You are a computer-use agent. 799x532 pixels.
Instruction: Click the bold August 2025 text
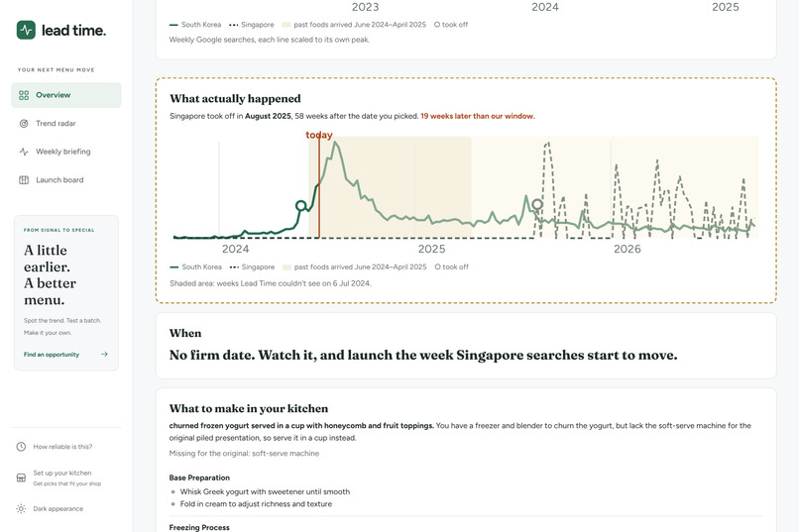pyautogui.click(x=268, y=116)
